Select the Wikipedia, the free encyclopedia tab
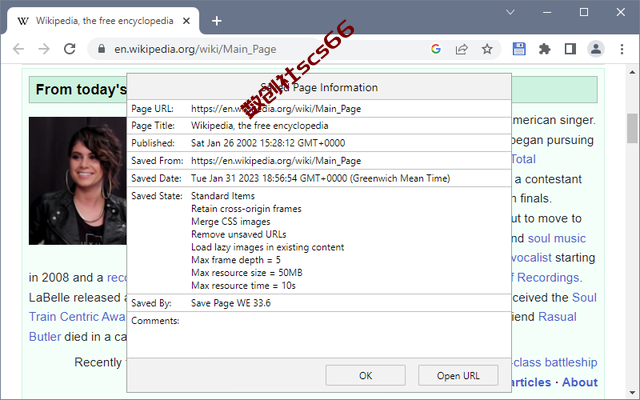This screenshot has height=400, width=640. pos(104,21)
